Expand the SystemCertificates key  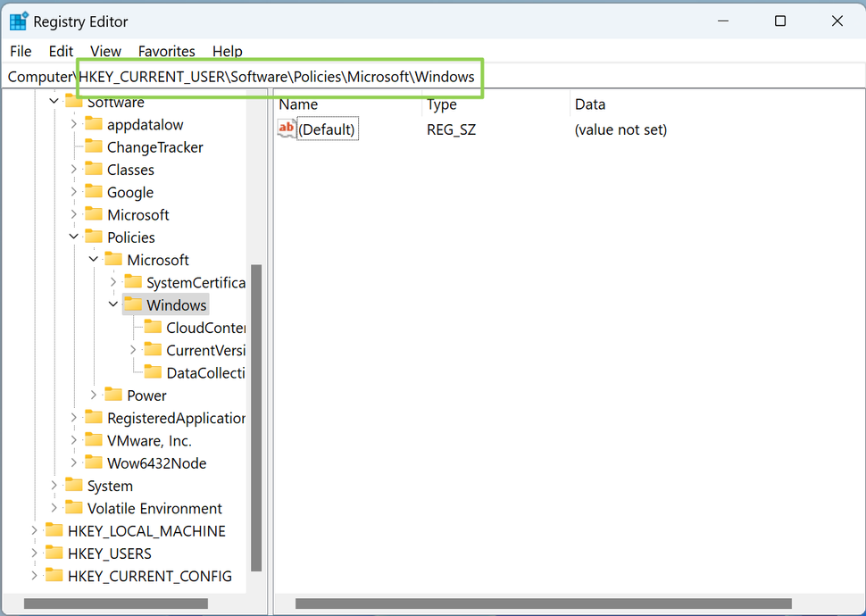(112, 282)
